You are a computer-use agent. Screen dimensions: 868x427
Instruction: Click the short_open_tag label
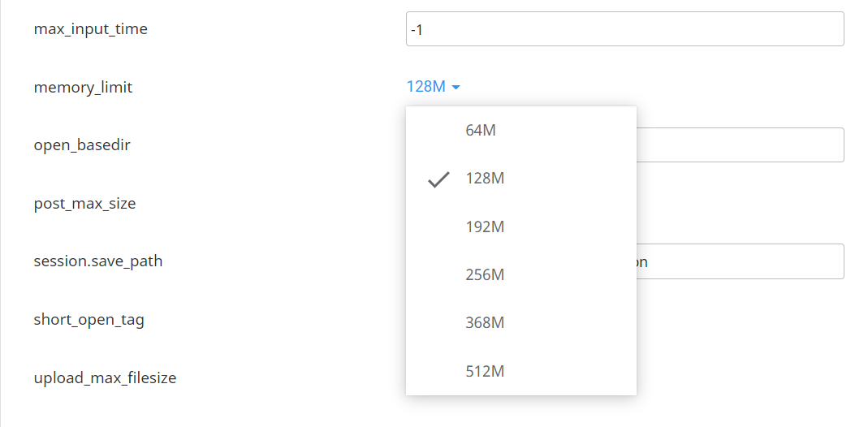coord(89,320)
